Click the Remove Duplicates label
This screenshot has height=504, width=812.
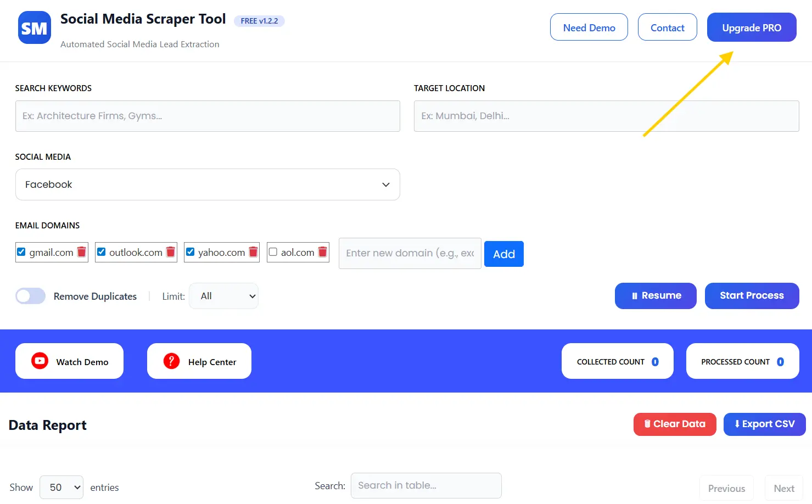pyautogui.click(x=95, y=296)
